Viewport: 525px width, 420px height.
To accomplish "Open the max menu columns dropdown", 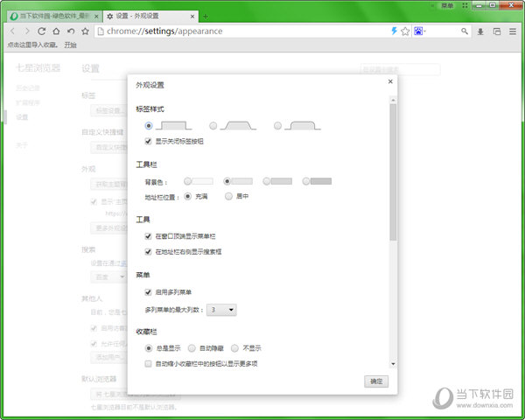I will click(221, 310).
